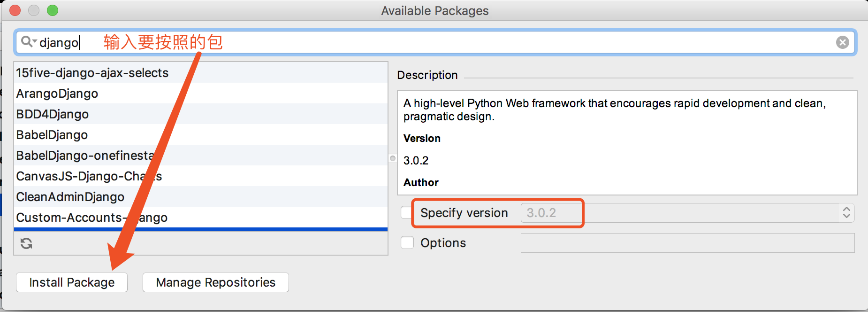Screen dimensions: 868x312
Task: Open the version dropdown showing 3.0.2
Action: pos(687,213)
